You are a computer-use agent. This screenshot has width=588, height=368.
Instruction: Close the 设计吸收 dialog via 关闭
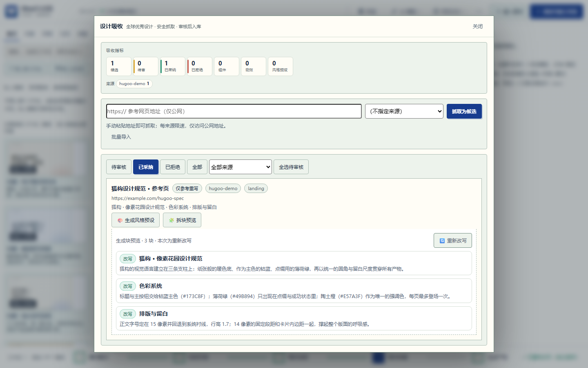click(x=478, y=27)
